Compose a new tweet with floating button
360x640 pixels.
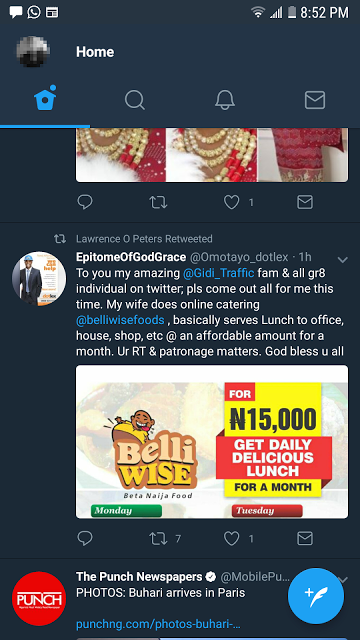[x=316, y=596]
